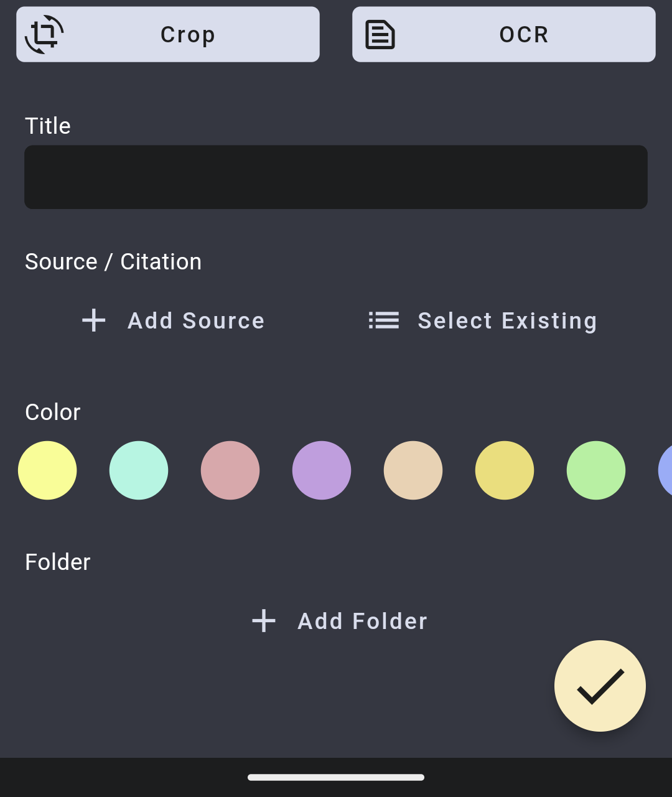Tap the Add Folder text

(x=362, y=622)
